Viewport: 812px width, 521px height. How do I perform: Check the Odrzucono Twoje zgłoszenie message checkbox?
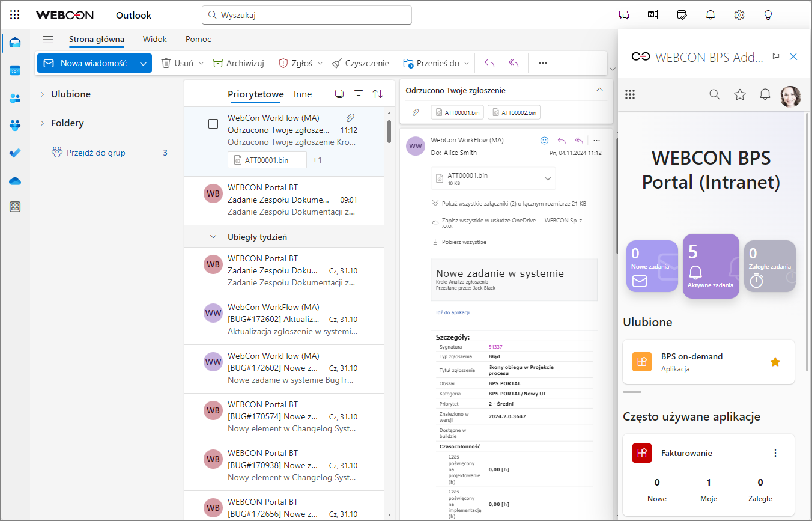pyautogui.click(x=213, y=124)
